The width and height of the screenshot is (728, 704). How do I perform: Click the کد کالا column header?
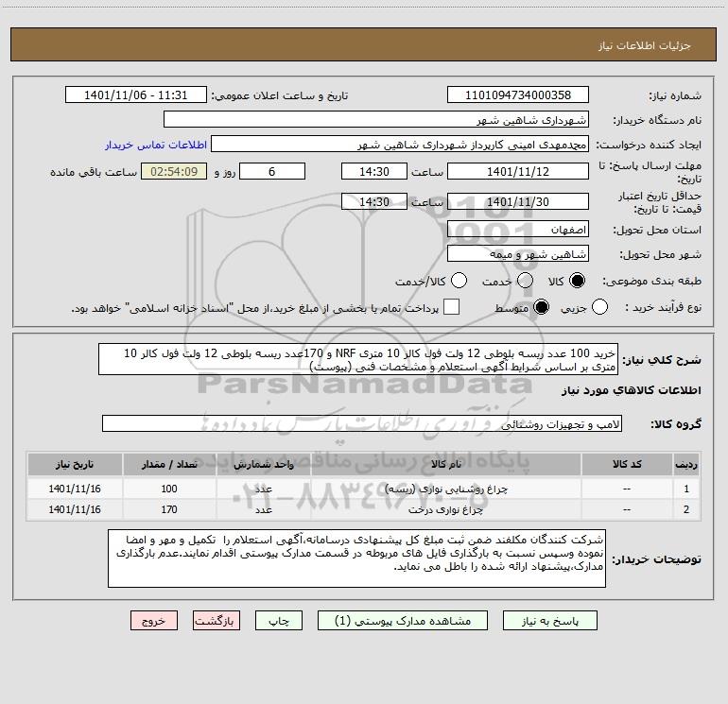(x=627, y=464)
